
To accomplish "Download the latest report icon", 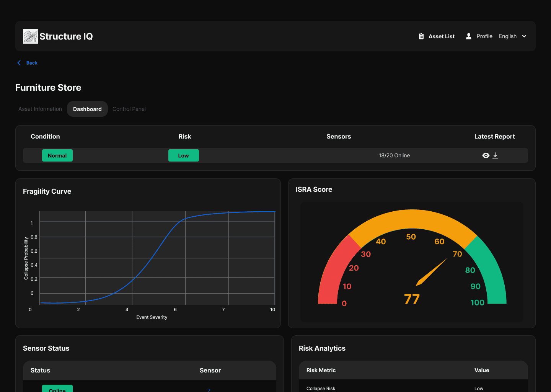I will [x=495, y=155].
